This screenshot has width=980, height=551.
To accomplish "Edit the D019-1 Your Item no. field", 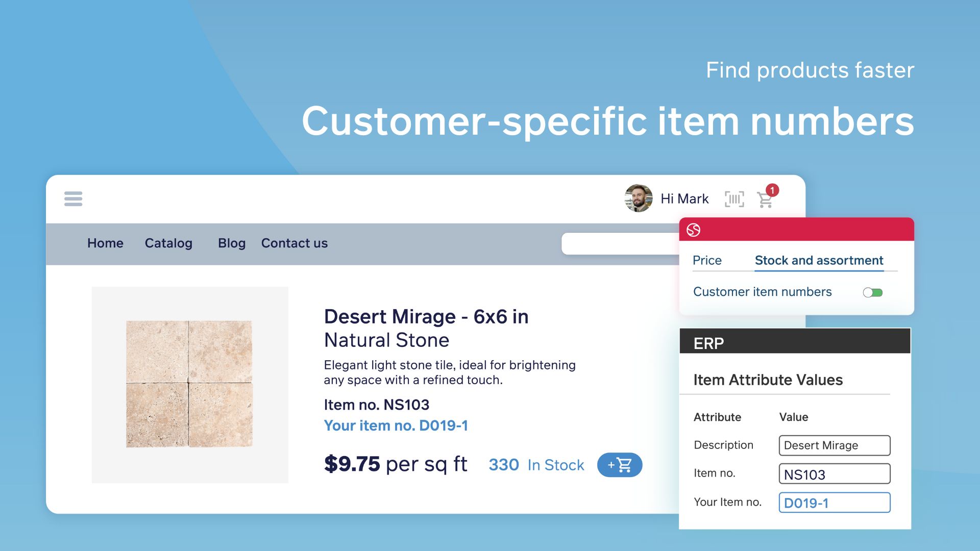I will [x=834, y=503].
